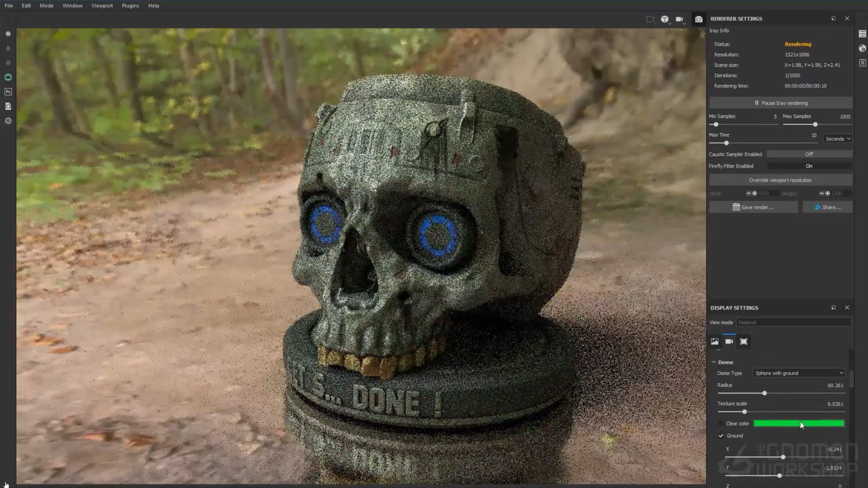Open the Viewport menu
868x488 pixels.
coord(102,5)
